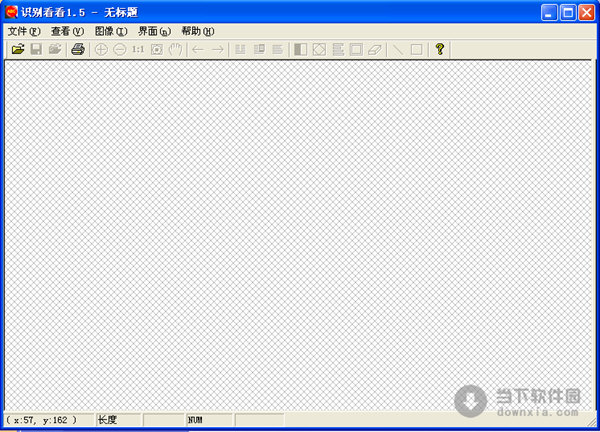Open the 界面(n) menu
The width and height of the screenshot is (600, 432).
(155, 31)
